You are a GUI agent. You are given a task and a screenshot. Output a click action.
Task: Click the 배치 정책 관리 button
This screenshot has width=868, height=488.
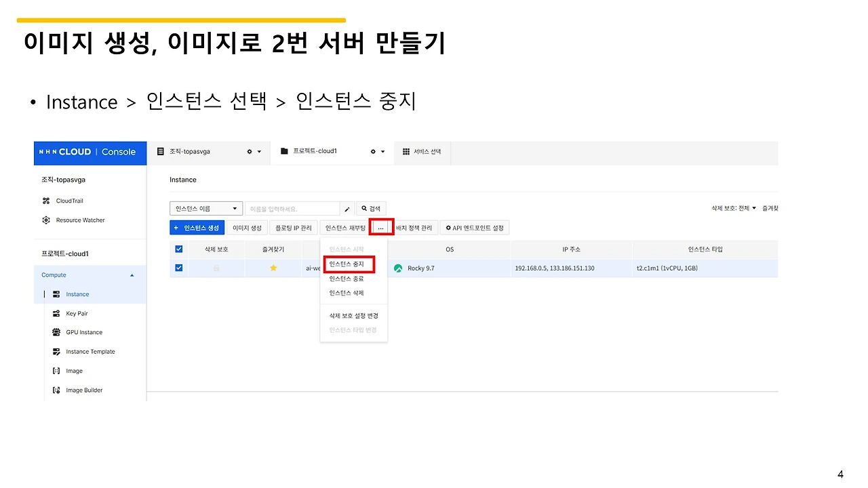(x=414, y=228)
